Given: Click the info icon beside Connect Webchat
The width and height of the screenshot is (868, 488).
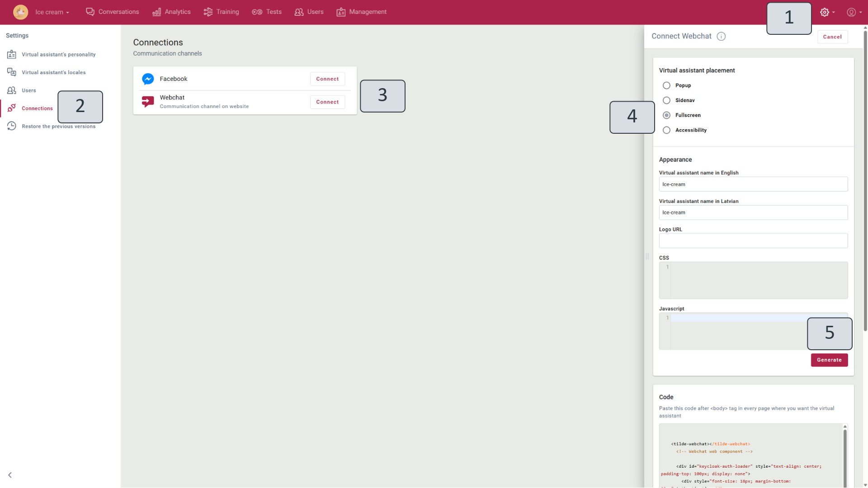Looking at the screenshot, I should [x=721, y=36].
